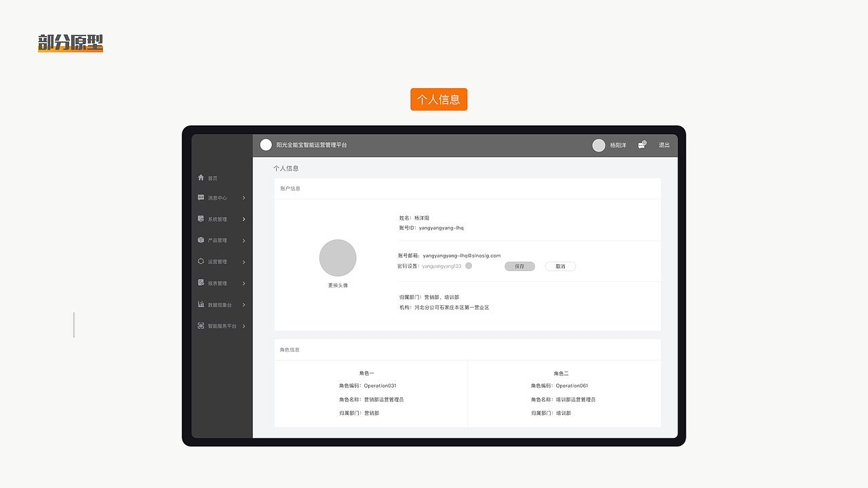Click role code Operation031
This screenshot has width=868, height=488.
tap(380, 386)
